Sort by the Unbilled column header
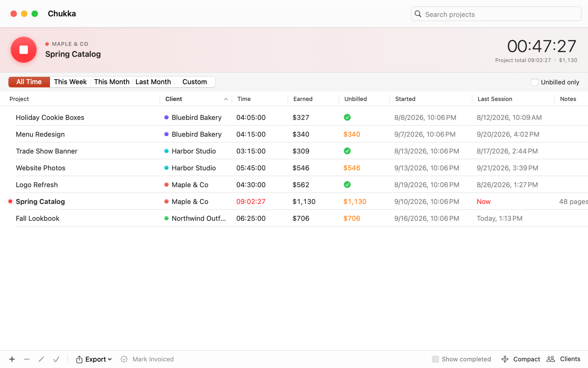 tap(355, 99)
